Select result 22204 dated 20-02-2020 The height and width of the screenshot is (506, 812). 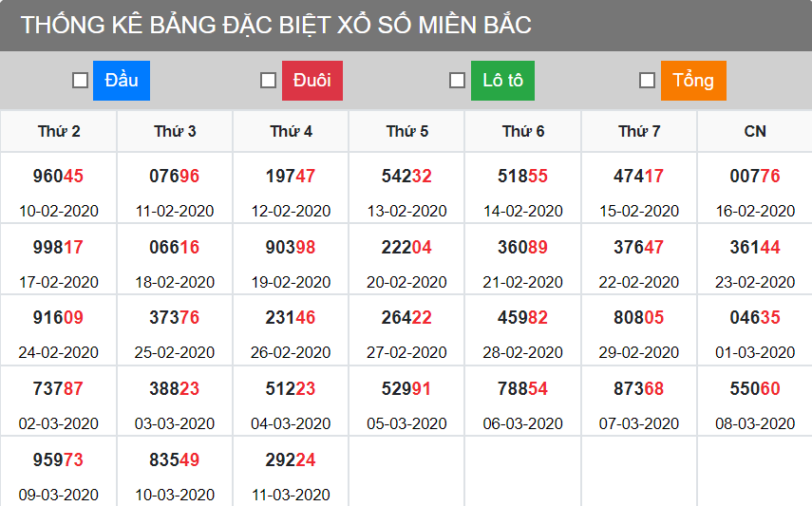click(406, 248)
